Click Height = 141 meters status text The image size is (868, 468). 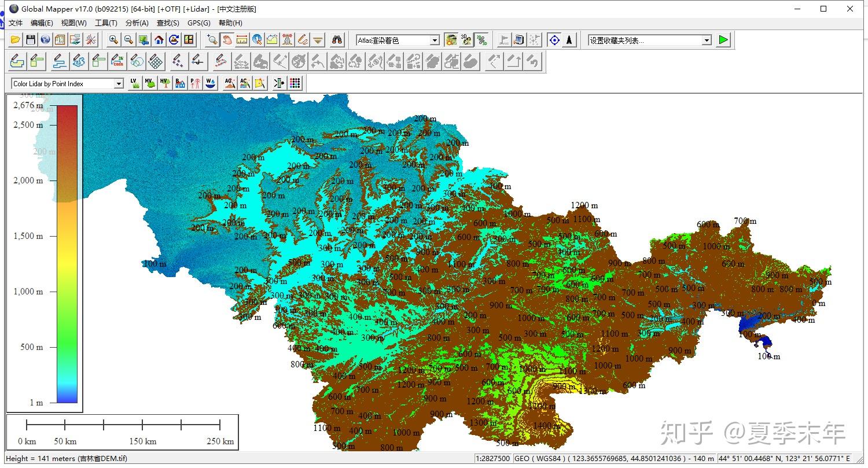(67, 459)
